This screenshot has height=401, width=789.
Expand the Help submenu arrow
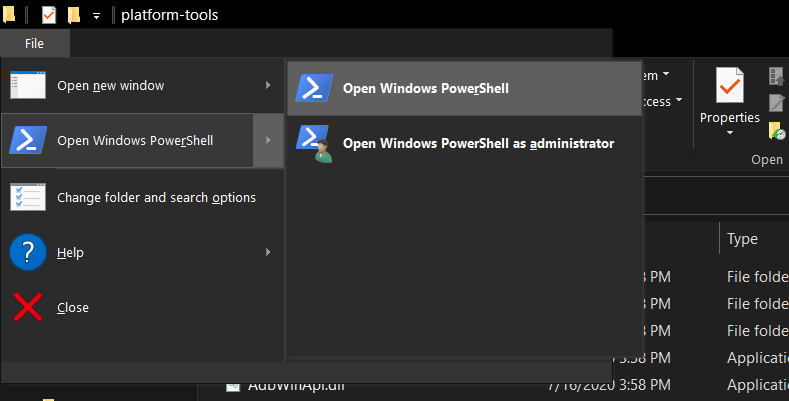[x=268, y=252]
